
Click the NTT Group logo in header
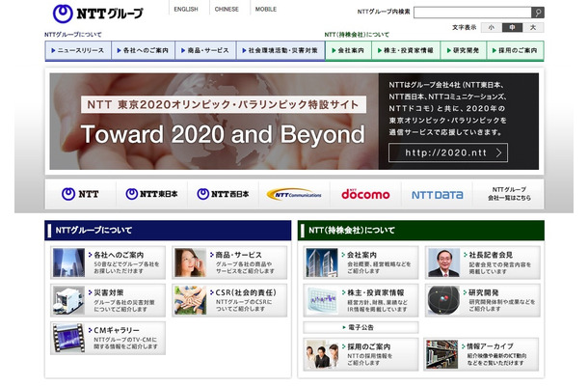tap(98, 14)
